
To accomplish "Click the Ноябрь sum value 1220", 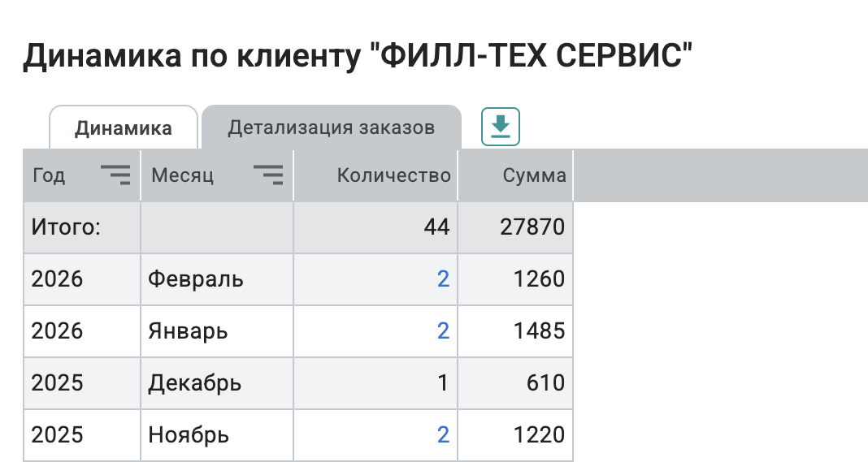I will (x=539, y=435).
